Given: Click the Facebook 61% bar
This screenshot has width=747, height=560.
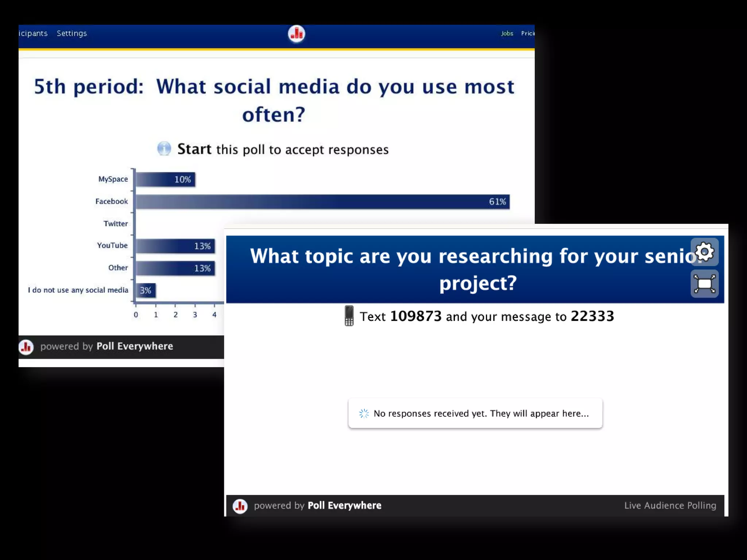Looking at the screenshot, I should (x=322, y=202).
